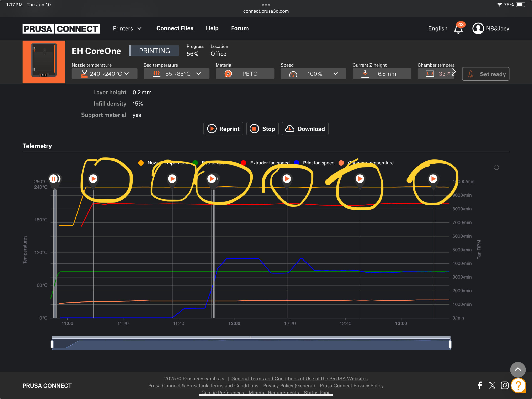Expand the Printers menu
Image resolution: width=532 pixels, height=399 pixels.
(x=127, y=28)
